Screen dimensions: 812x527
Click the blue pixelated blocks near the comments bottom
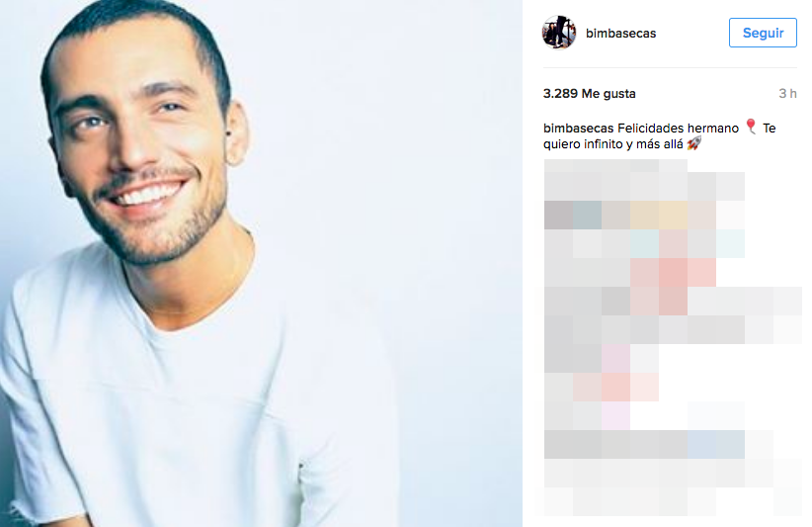[x=716, y=444]
